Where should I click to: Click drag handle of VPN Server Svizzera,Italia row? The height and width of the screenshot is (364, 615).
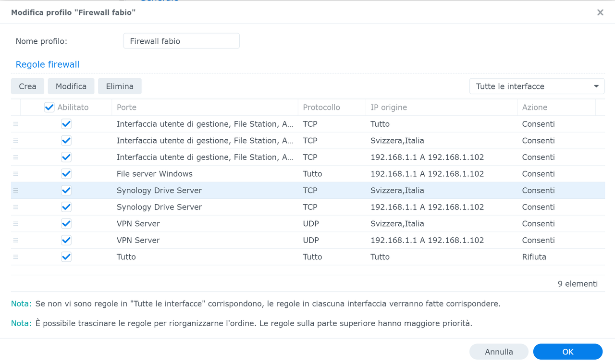15,224
